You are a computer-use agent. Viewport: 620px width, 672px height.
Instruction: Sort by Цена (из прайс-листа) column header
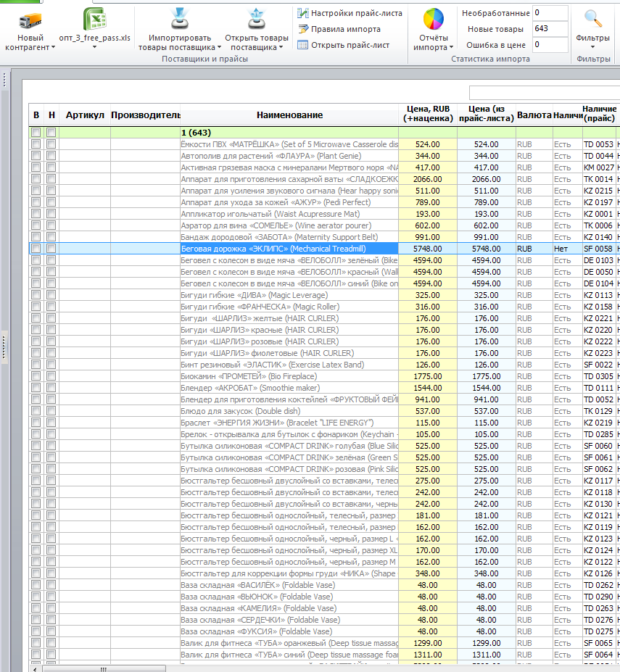point(487,114)
